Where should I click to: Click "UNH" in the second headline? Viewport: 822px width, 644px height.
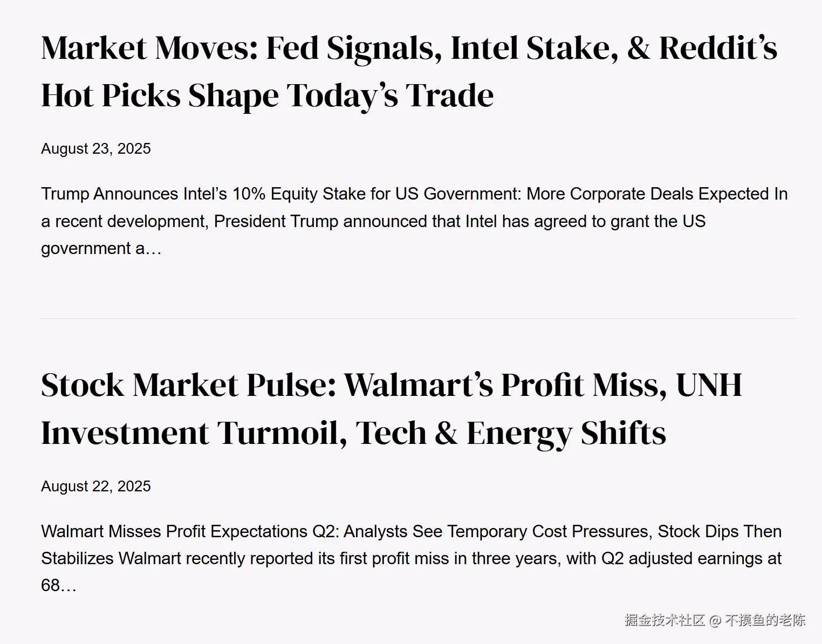click(708, 386)
